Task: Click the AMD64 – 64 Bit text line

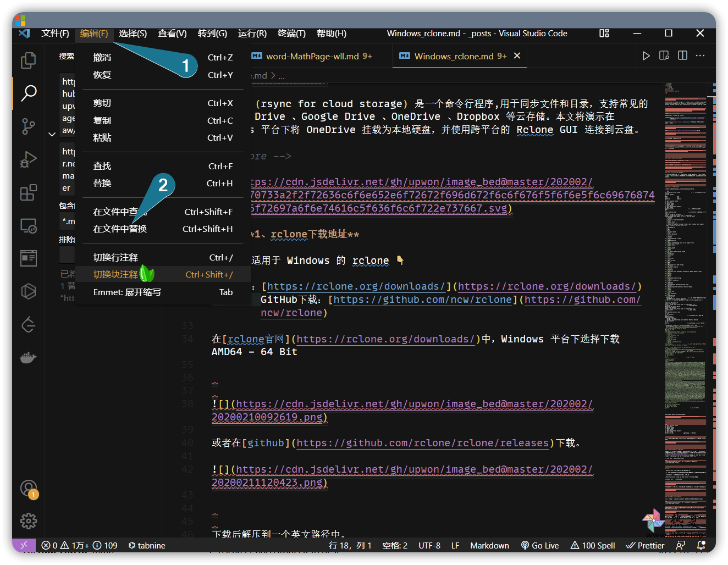Action: point(255,352)
